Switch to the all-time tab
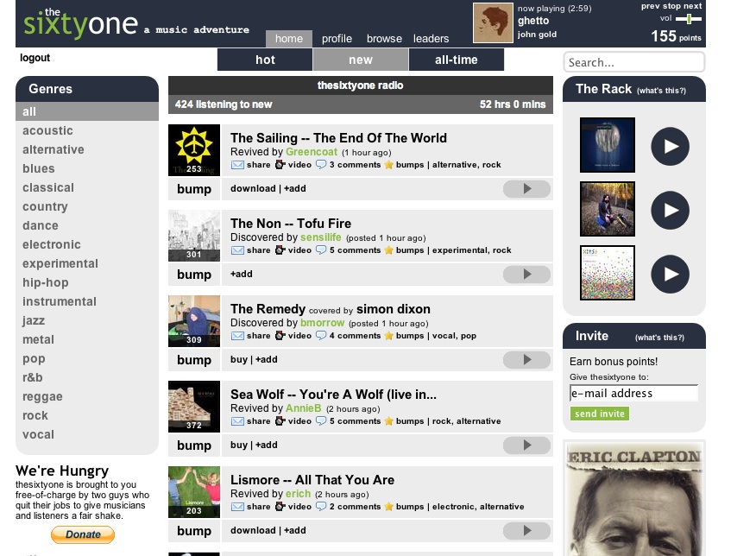 click(x=457, y=60)
